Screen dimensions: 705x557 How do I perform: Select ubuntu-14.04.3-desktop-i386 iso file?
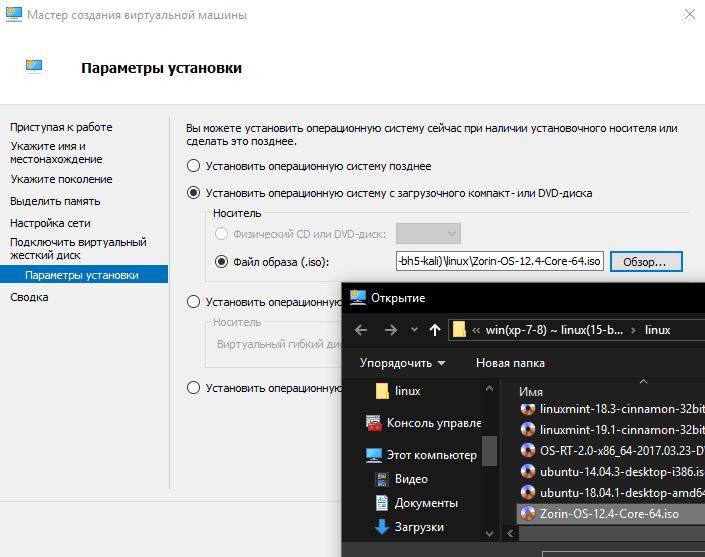[612, 472]
